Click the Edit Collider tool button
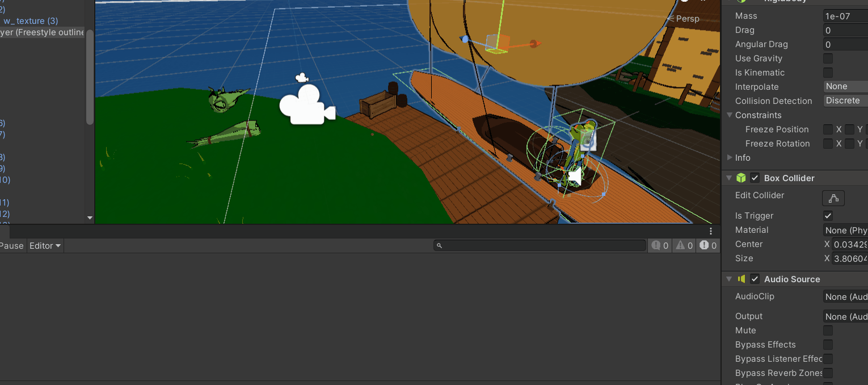The height and width of the screenshot is (385, 868). 833,198
